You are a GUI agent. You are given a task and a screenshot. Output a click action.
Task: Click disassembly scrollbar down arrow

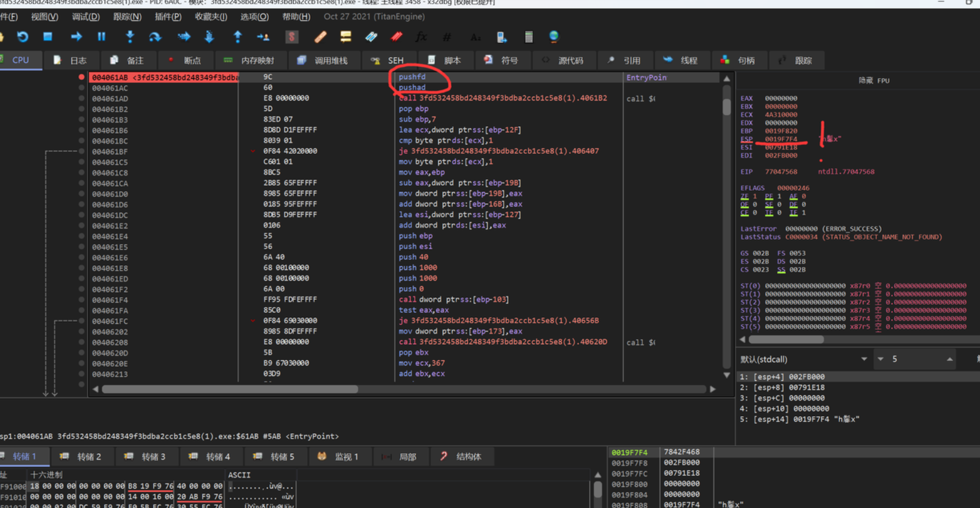727,375
